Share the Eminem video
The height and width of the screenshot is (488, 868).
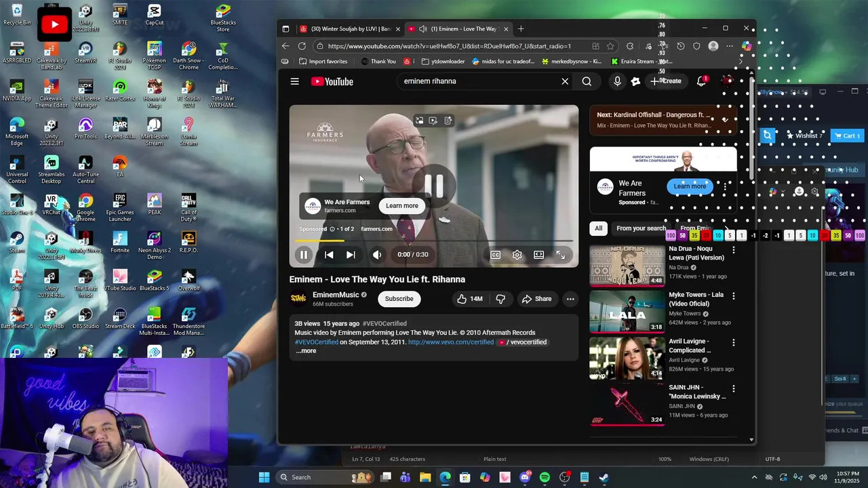coord(536,299)
